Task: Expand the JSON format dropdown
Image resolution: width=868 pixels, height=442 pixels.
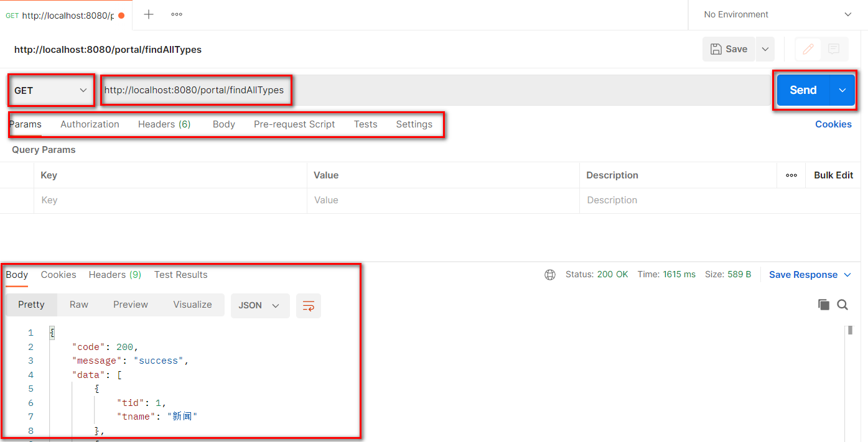Action: click(259, 305)
